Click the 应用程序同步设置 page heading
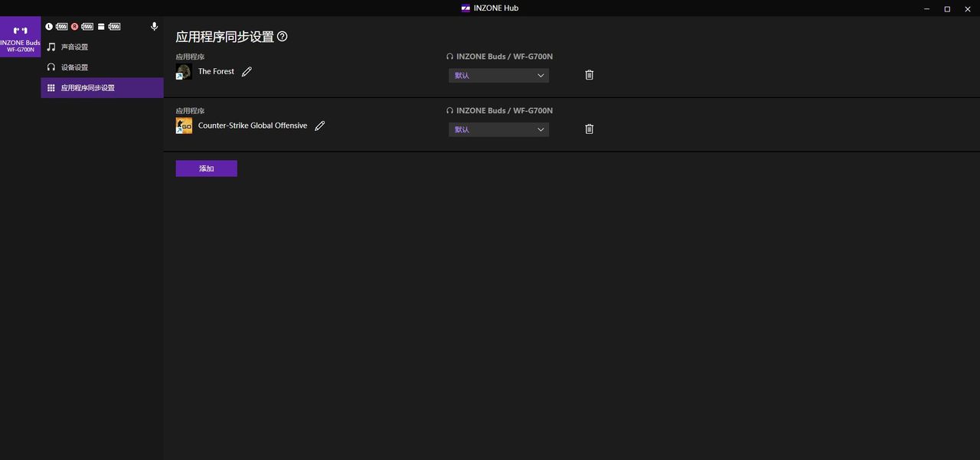 pos(225,37)
